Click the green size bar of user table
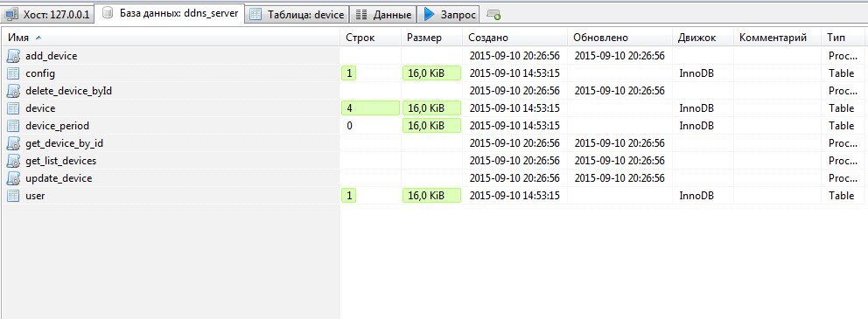 click(x=431, y=196)
